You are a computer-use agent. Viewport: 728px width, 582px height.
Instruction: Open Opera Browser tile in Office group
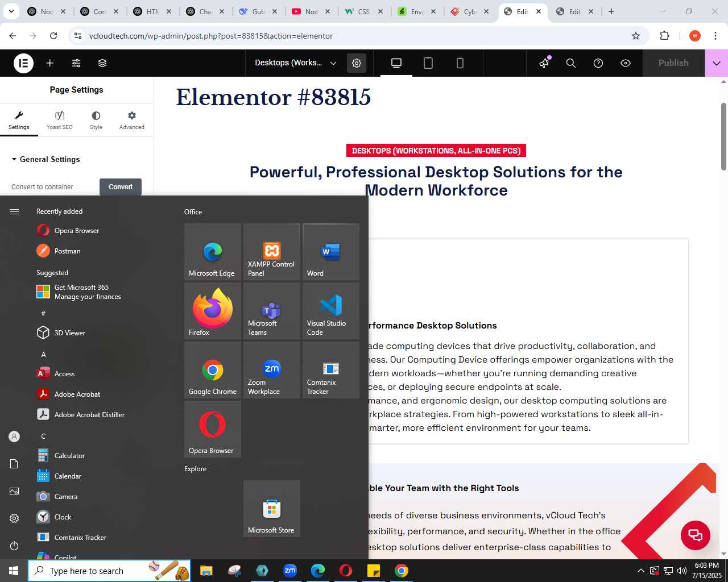[213, 429]
